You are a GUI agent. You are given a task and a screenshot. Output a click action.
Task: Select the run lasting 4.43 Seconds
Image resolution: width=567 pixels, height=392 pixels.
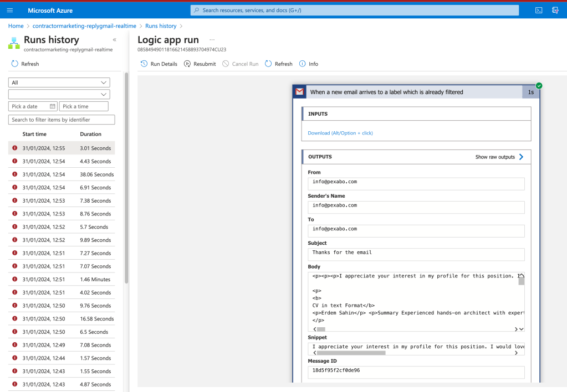[62, 161]
